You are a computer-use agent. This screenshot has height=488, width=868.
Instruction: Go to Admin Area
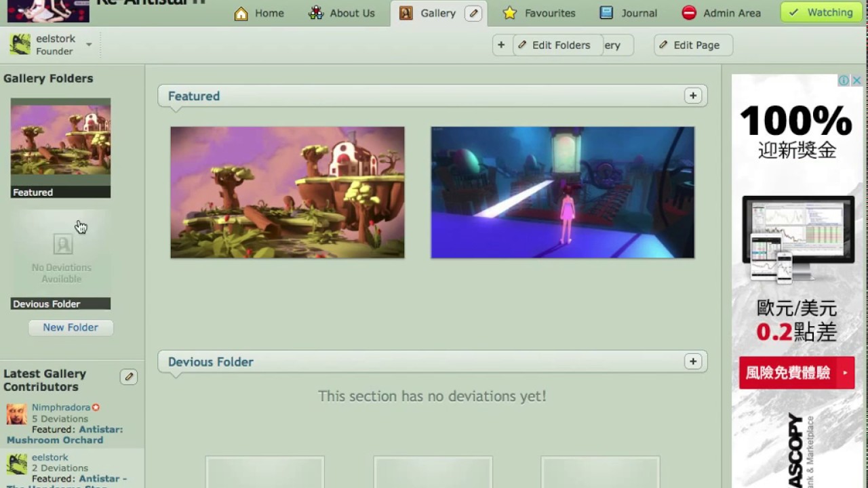[722, 13]
